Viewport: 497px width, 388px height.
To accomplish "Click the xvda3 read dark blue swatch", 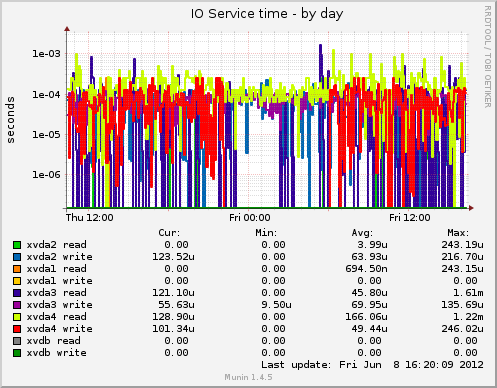I will pos(17,293).
